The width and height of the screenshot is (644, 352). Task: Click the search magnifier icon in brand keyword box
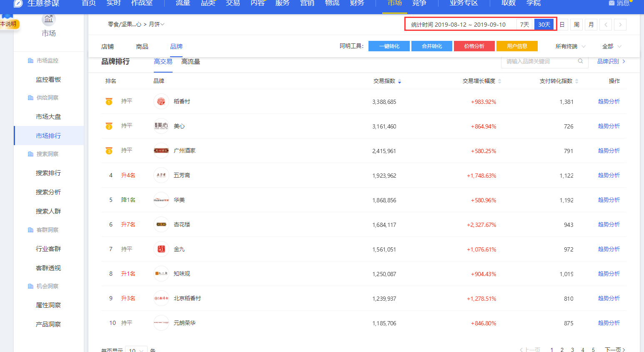pos(580,61)
